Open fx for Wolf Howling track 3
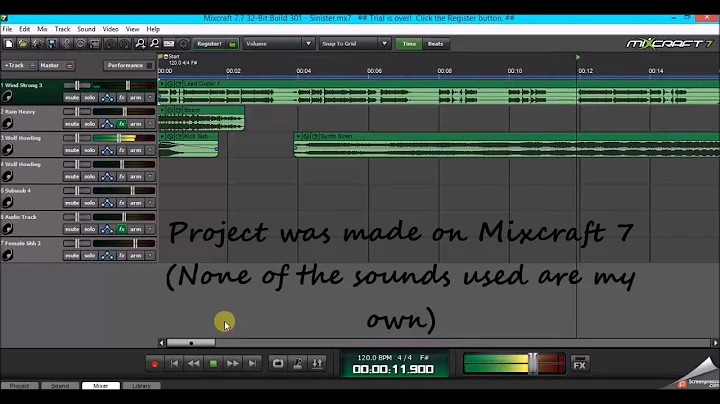Viewport: 720px width, 404px height. click(122, 150)
